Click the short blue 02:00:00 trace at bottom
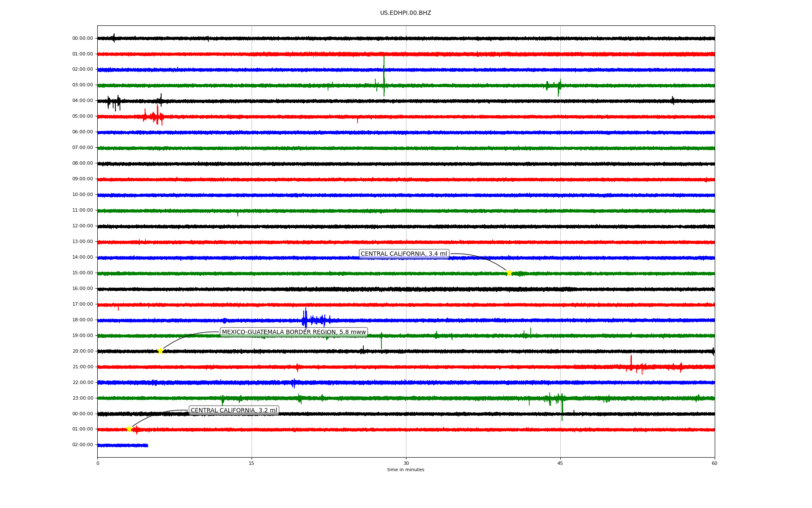812x508 pixels. click(x=123, y=445)
